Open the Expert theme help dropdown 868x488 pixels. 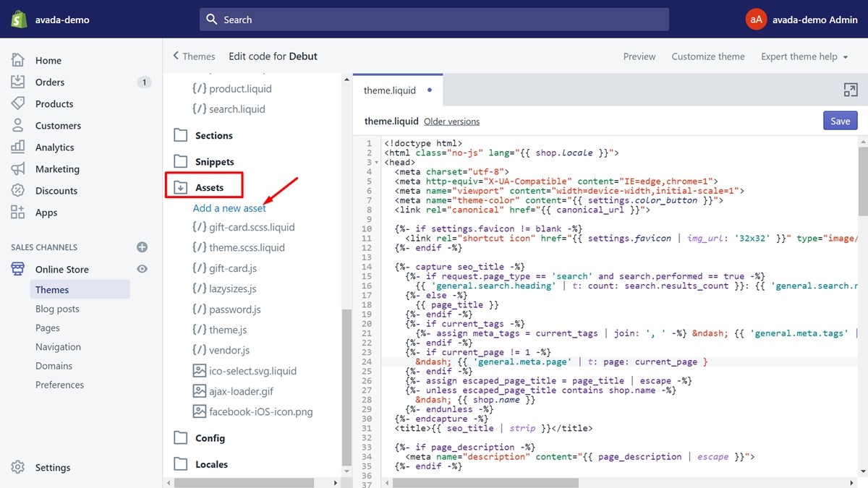(x=804, y=56)
